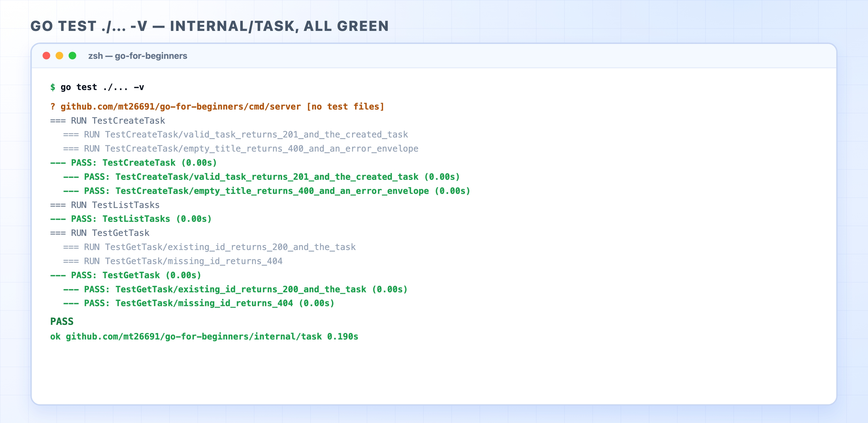868x423 pixels.
Task: Click '--- PASS: TestGetTask (0.00s)'
Action: click(x=126, y=275)
